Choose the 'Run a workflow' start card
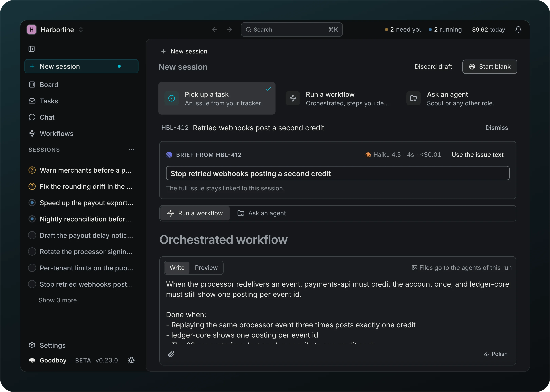550x392 pixels. click(337, 98)
